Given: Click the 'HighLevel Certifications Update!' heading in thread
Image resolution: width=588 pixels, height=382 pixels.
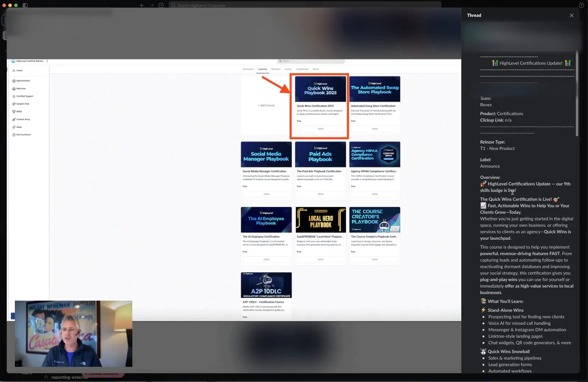Looking at the screenshot, I should click(531, 63).
